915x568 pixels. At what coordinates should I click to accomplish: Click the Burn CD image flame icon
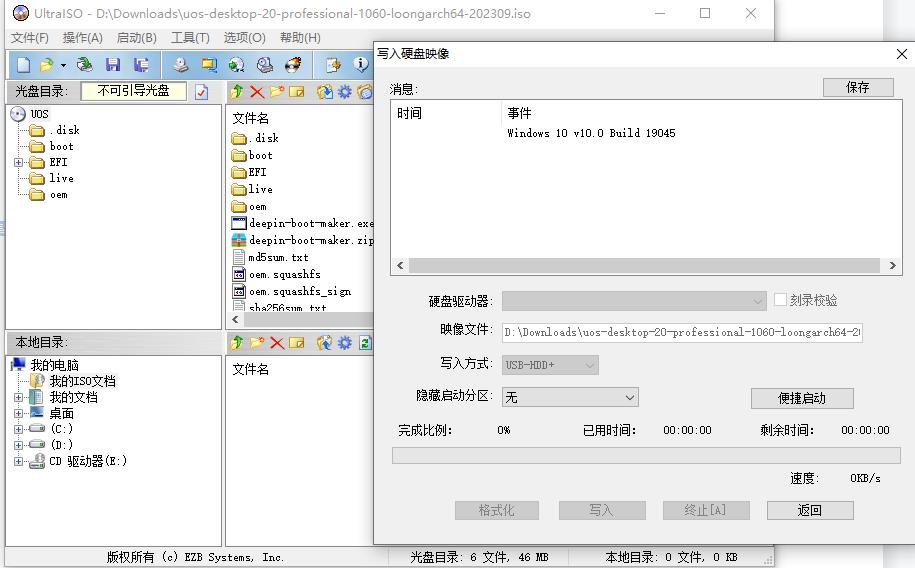[x=293, y=64]
